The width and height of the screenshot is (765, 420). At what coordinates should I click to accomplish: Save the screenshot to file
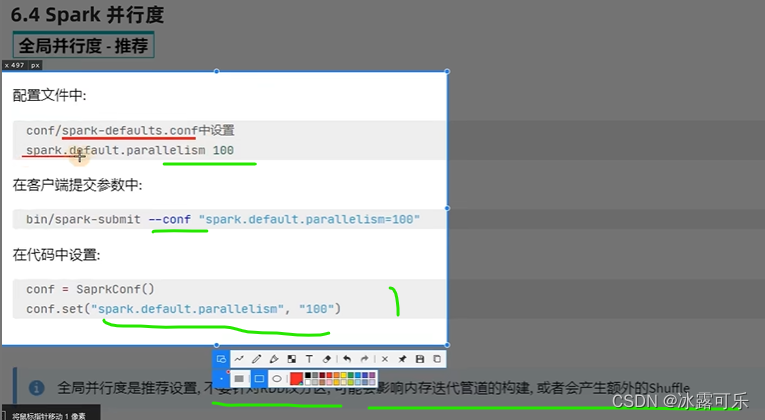point(420,359)
